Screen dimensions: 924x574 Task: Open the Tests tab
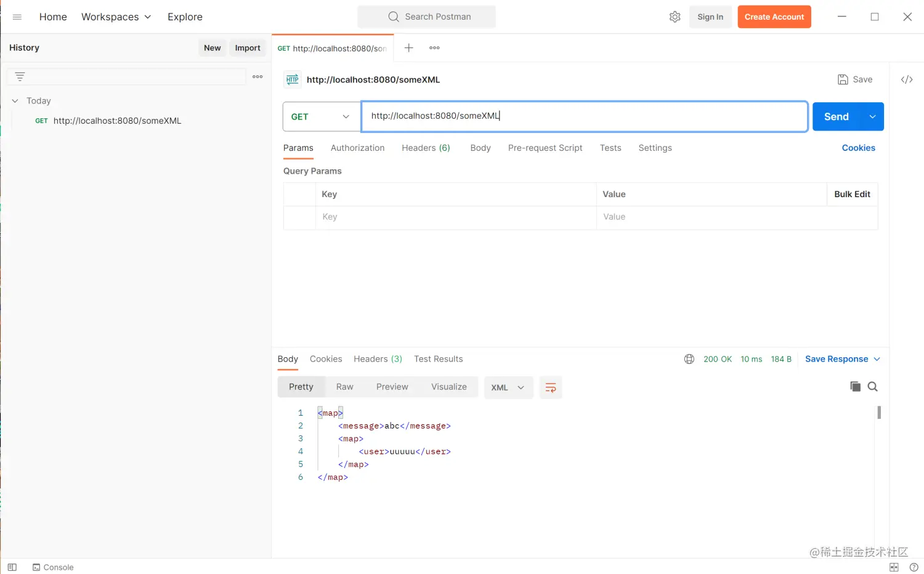coord(610,148)
